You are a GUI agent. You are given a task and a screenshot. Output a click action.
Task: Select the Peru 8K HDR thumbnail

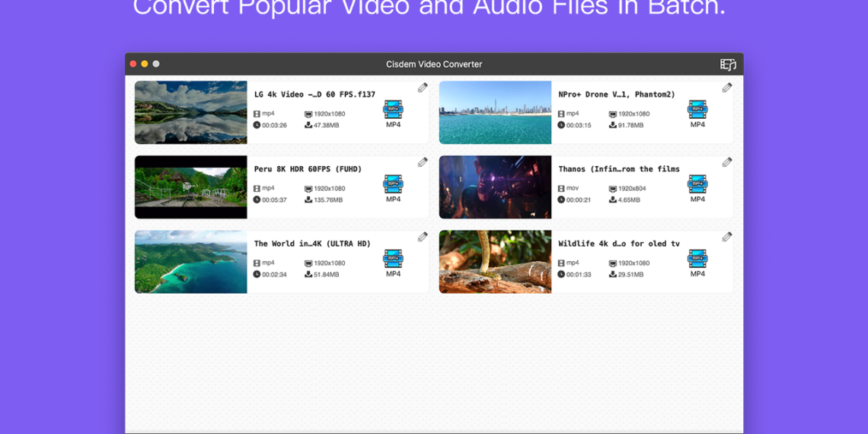[191, 187]
